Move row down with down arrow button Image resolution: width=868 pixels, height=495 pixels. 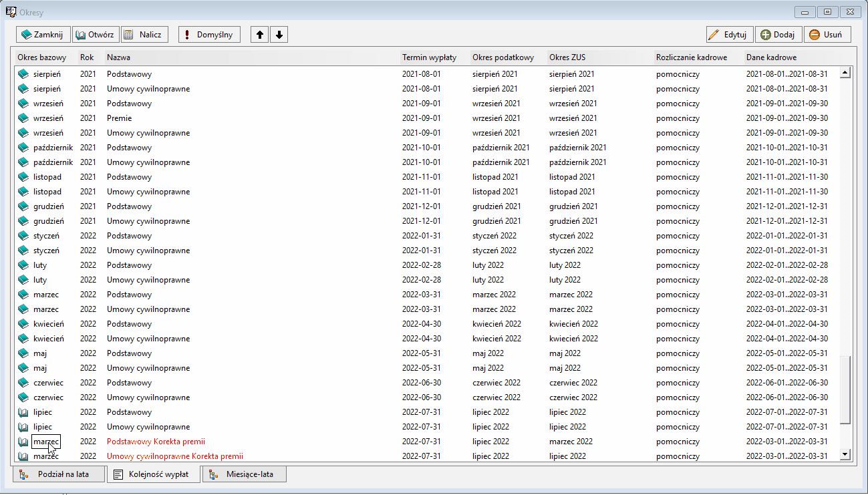[x=279, y=35]
